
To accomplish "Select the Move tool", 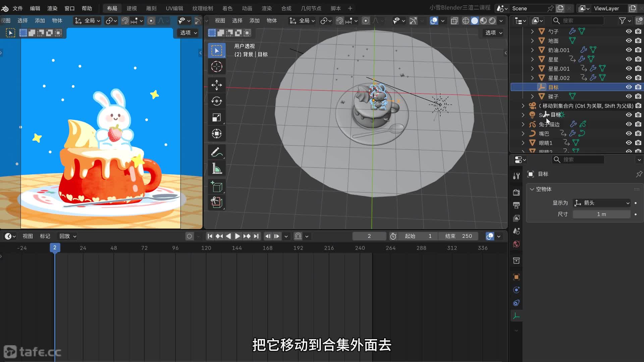I will (x=217, y=85).
